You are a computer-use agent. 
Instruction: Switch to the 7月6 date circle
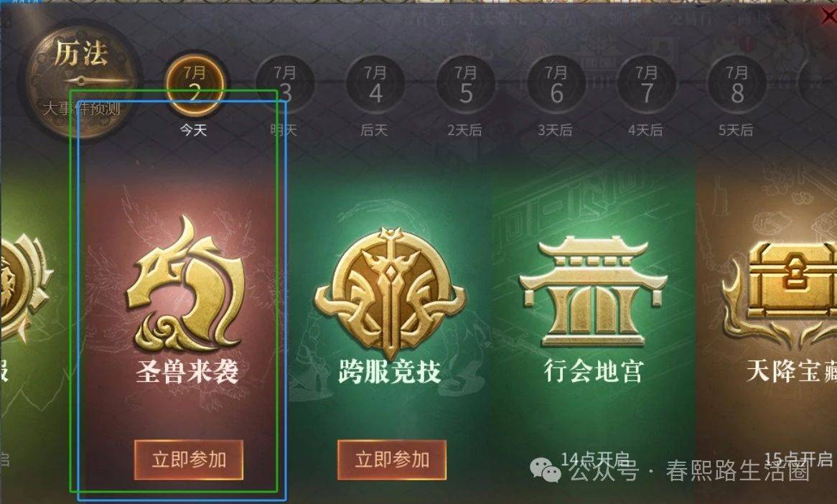coord(556,85)
